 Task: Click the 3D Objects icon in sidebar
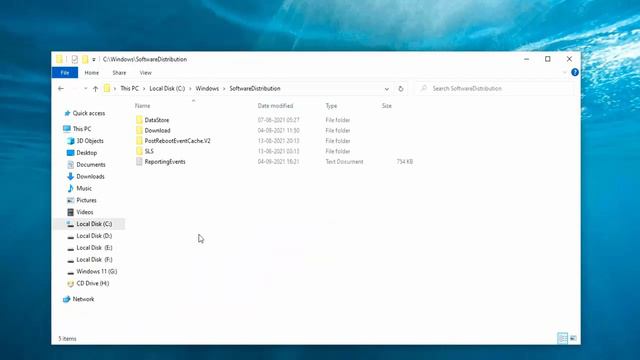[71, 141]
